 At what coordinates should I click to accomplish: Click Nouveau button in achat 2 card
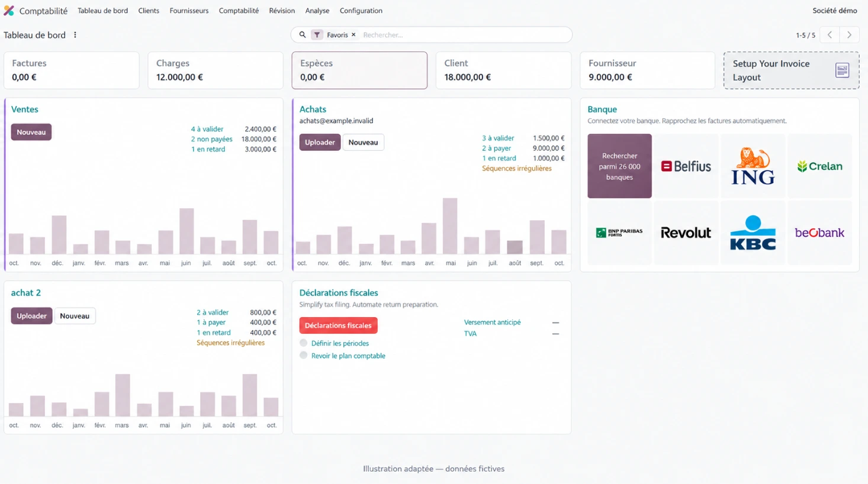tap(75, 316)
